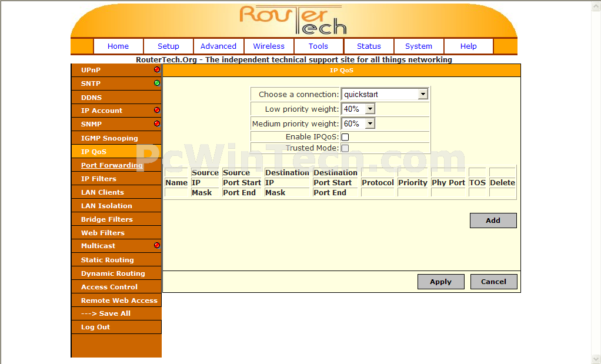Click the red status indicator beside Multicast
This screenshot has width=601, height=364.
157,245
